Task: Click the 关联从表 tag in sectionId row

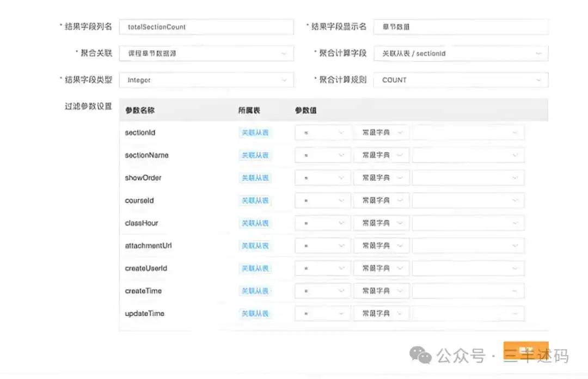Action: pyautogui.click(x=255, y=132)
